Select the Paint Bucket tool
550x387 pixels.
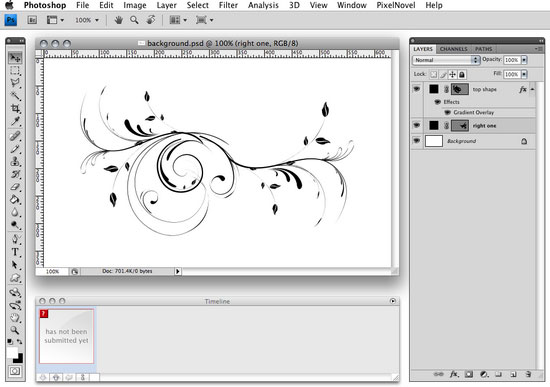(15, 200)
